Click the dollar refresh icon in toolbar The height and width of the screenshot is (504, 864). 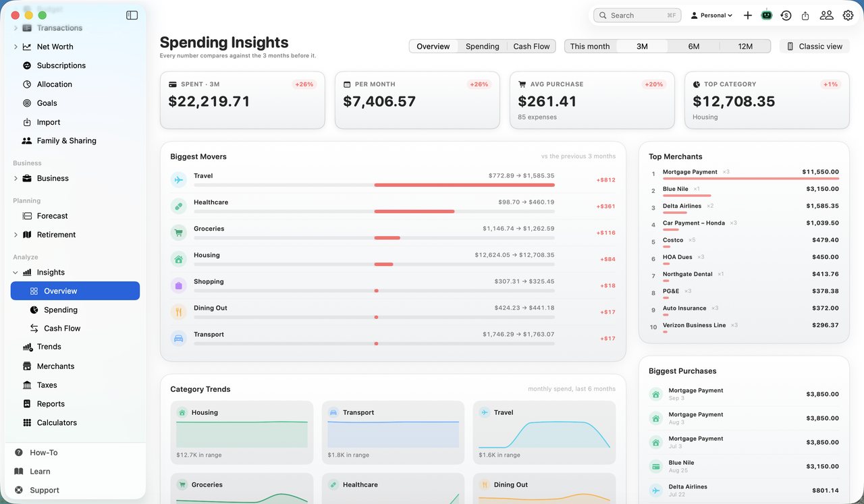pyautogui.click(x=786, y=15)
